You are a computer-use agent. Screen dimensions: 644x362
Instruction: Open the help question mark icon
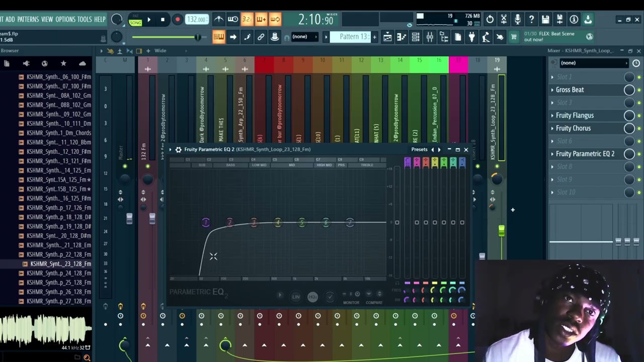(x=532, y=20)
